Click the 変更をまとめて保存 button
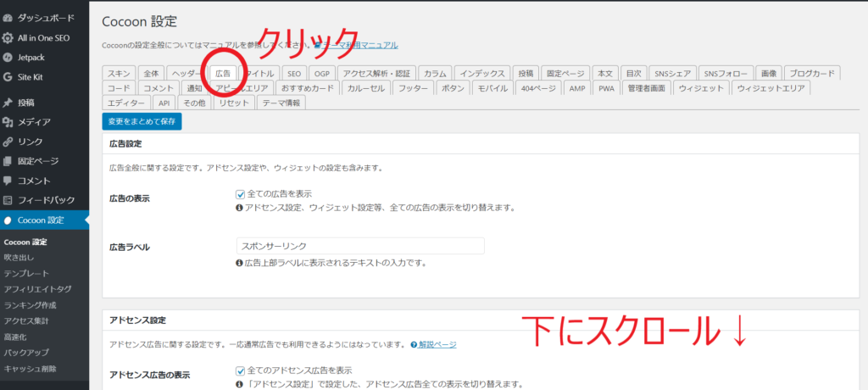This screenshot has height=390, width=868. click(x=142, y=121)
